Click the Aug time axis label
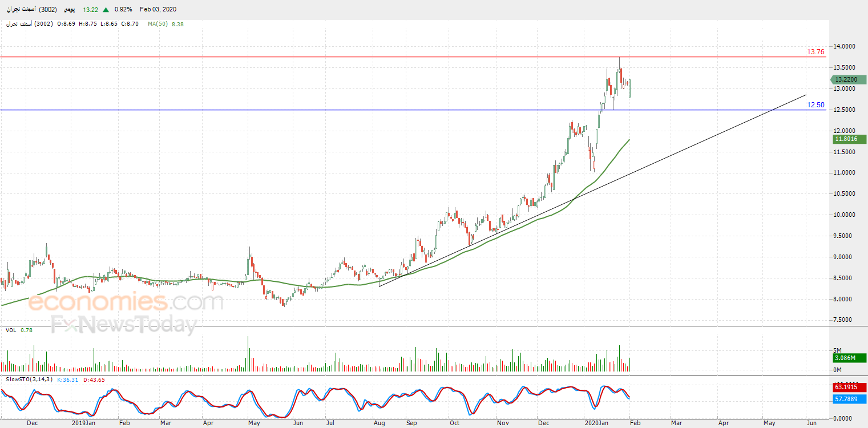The image size is (868, 428). [379, 423]
